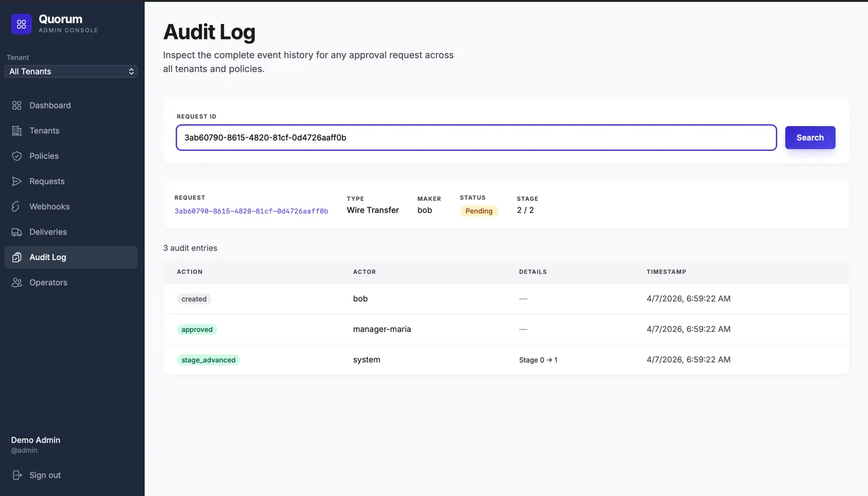Viewport: 868px width, 496px height.
Task: Click timestamp in the stage_advanced row
Action: [688, 360]
